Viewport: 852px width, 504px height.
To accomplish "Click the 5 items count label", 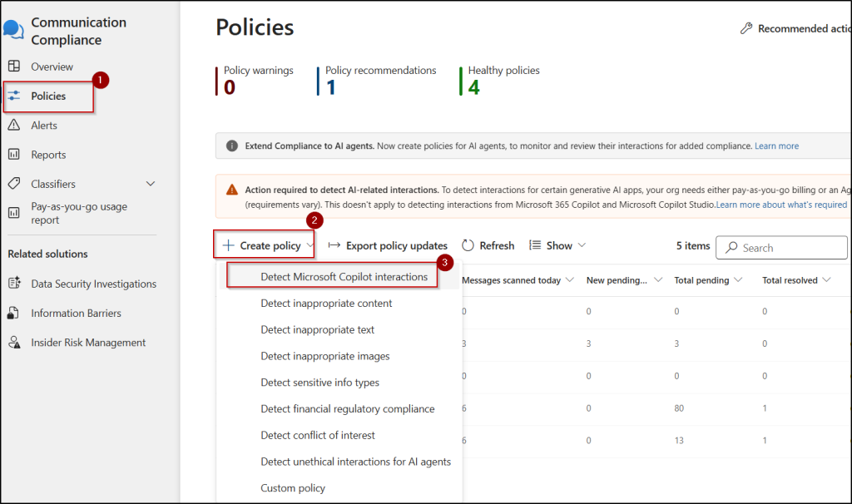I will click(693, 245).
